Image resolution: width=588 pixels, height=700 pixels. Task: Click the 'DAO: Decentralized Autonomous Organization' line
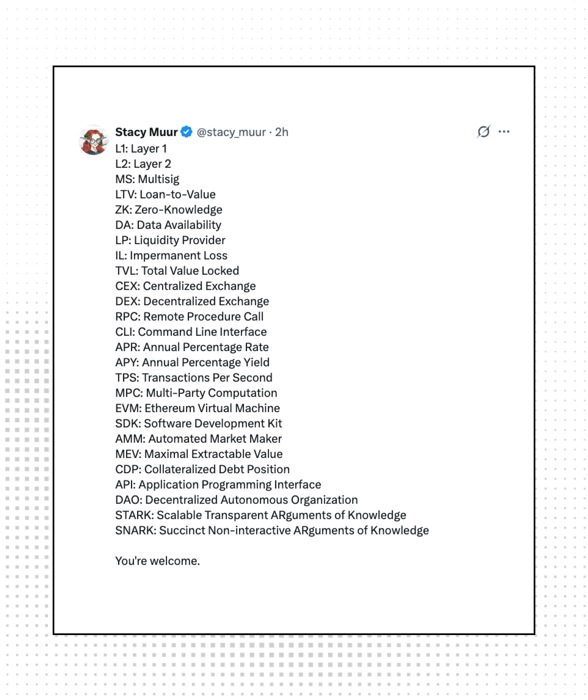point(236,500)
